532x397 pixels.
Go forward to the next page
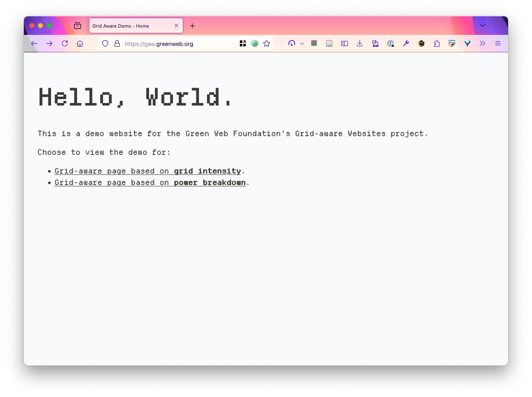(x=49, y=43)
